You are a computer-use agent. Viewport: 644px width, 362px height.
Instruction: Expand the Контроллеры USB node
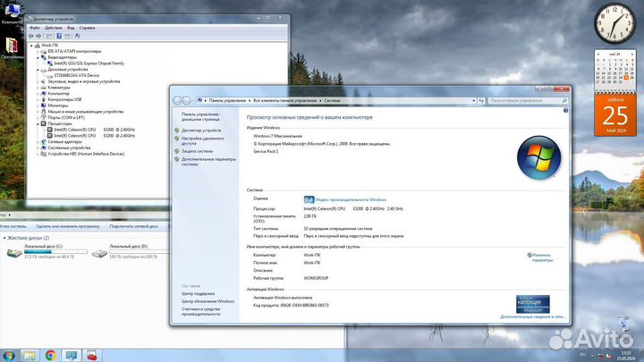coord(38,100)
